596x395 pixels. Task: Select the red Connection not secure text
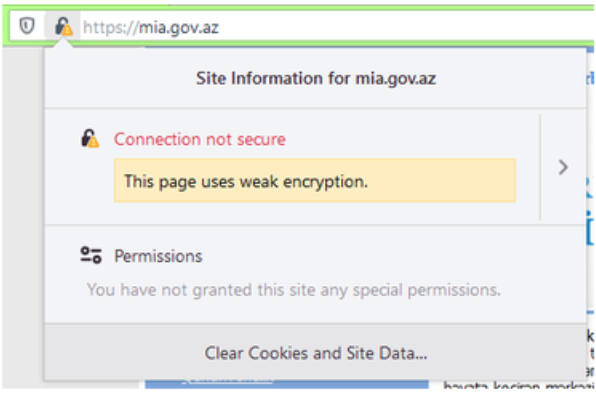(200, 139)
